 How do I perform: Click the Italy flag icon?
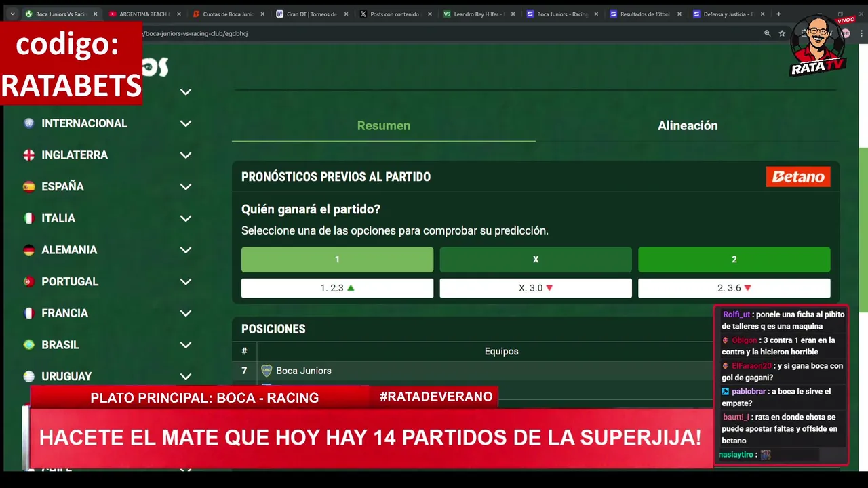(28, 218)
